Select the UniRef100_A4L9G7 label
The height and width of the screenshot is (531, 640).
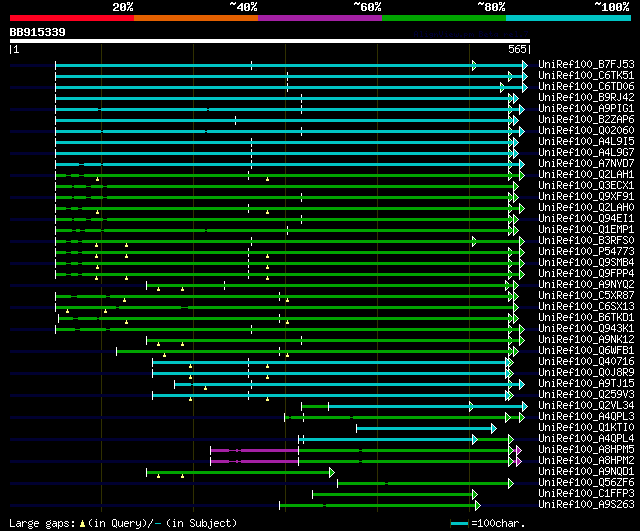click(x=586, y=153)
